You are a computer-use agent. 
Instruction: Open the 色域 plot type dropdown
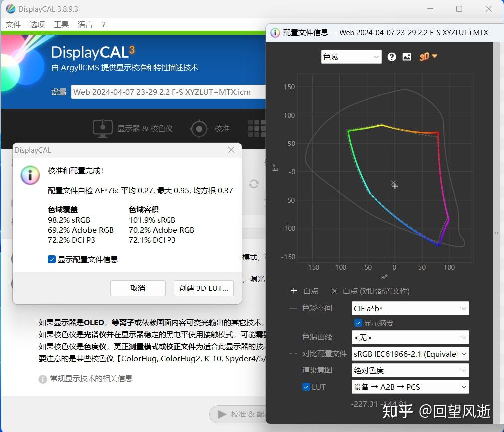coord(351,57)
